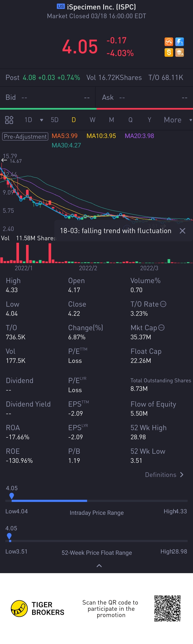Click the left arrow on the price chart
Image resolution: width=193 pixels, height=644 pixels.
point(4,160)
